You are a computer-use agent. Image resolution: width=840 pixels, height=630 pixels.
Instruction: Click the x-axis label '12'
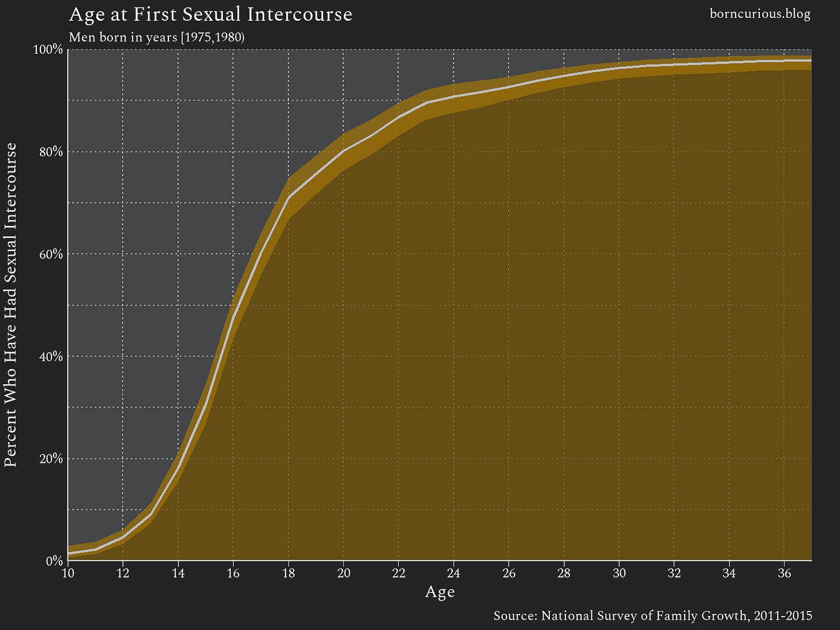(123, 573)
